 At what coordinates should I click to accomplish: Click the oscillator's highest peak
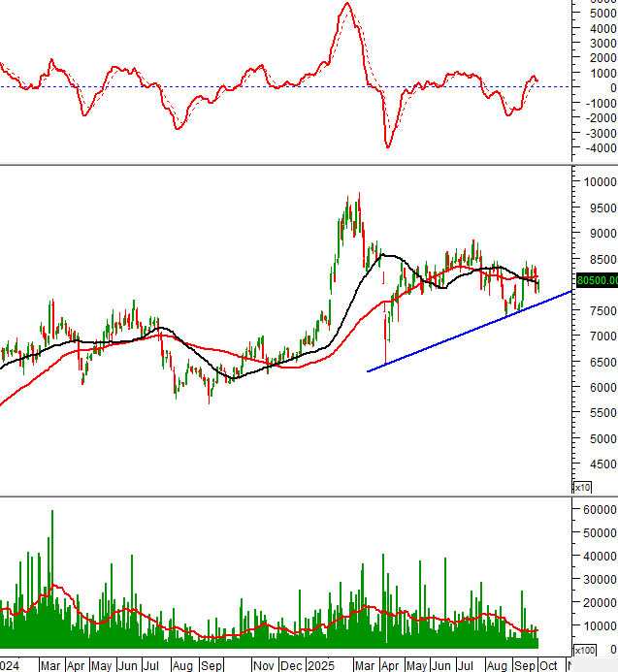click(346, 4)
